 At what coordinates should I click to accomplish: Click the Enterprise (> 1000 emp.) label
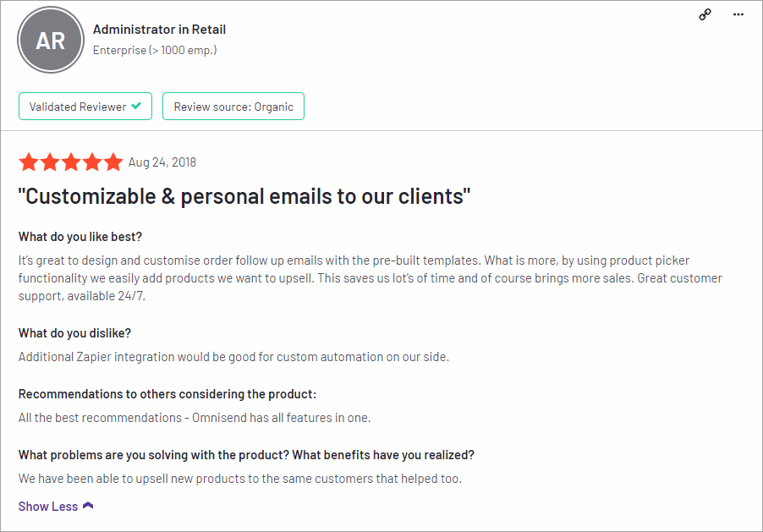point(155,50)
